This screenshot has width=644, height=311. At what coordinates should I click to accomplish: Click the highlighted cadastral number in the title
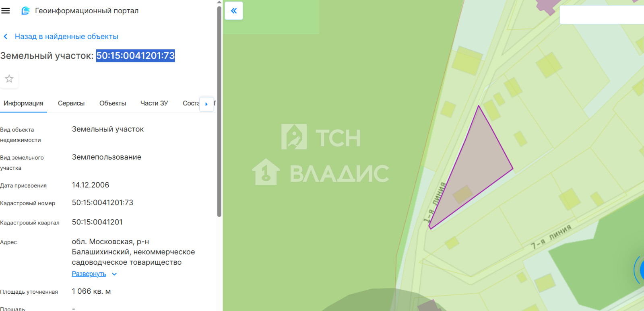135,56
